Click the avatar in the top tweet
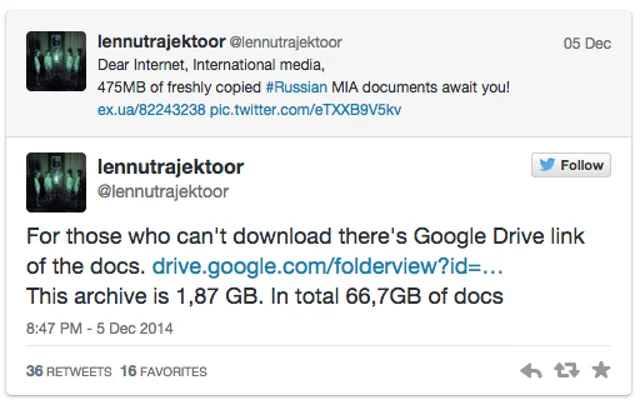 coord(56,61)
